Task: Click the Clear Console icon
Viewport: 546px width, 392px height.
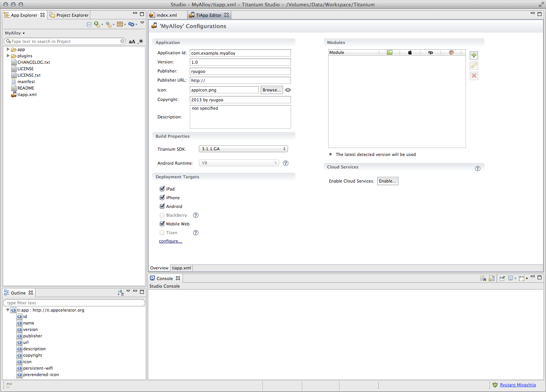Action: [x=483, y=278]
